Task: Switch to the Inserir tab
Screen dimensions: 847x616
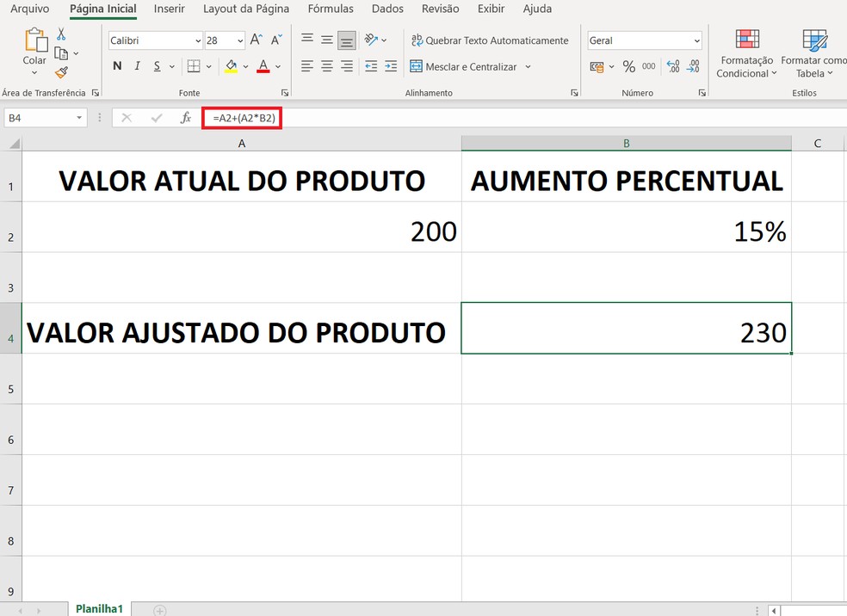Action: (x=169, y=9)
